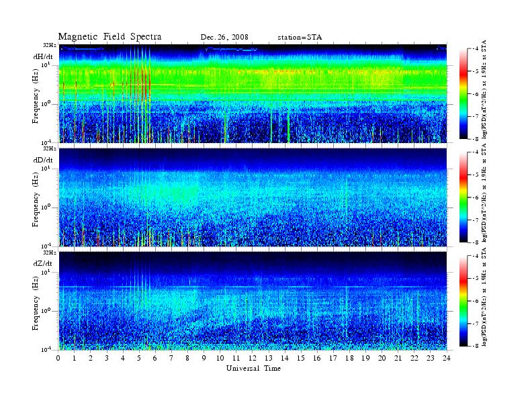Click the log(PSD) caption beside dH/dt color bar

click(484, 89)
